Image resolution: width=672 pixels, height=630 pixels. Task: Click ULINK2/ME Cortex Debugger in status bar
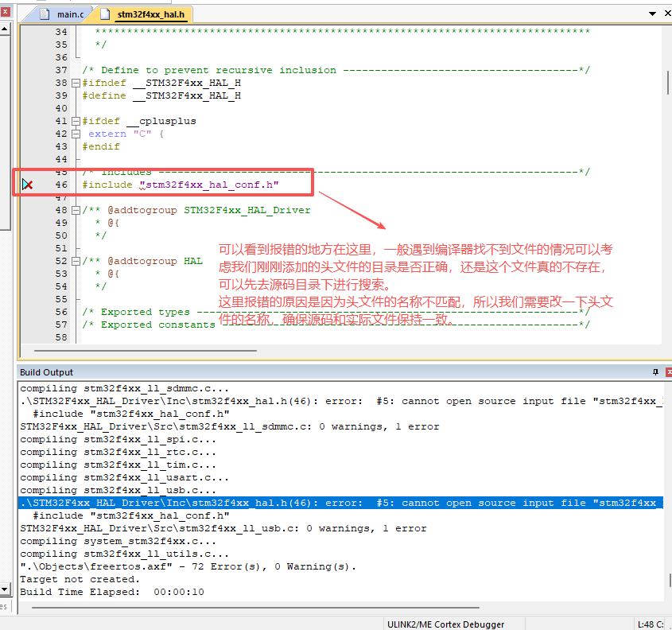pos(445,624)
